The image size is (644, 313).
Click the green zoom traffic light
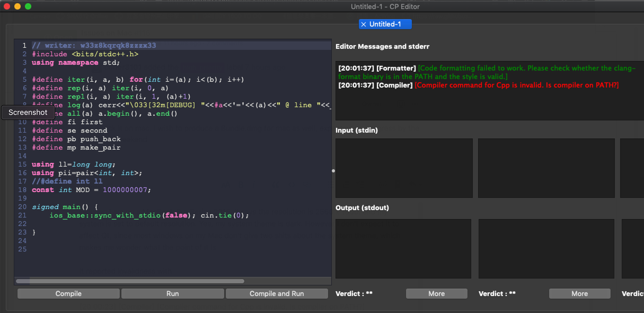28,6
